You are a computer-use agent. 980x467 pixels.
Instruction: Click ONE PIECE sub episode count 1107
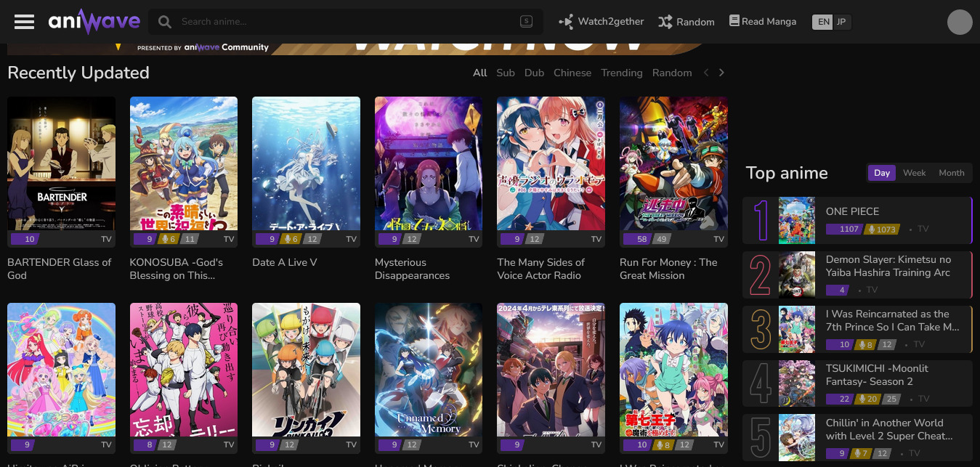point(845,229)
